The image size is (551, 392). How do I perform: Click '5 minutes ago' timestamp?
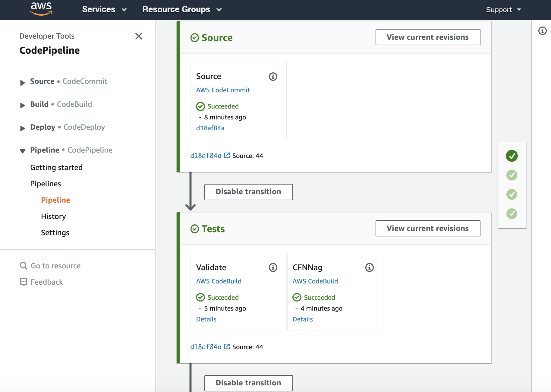tap(225, 308)
